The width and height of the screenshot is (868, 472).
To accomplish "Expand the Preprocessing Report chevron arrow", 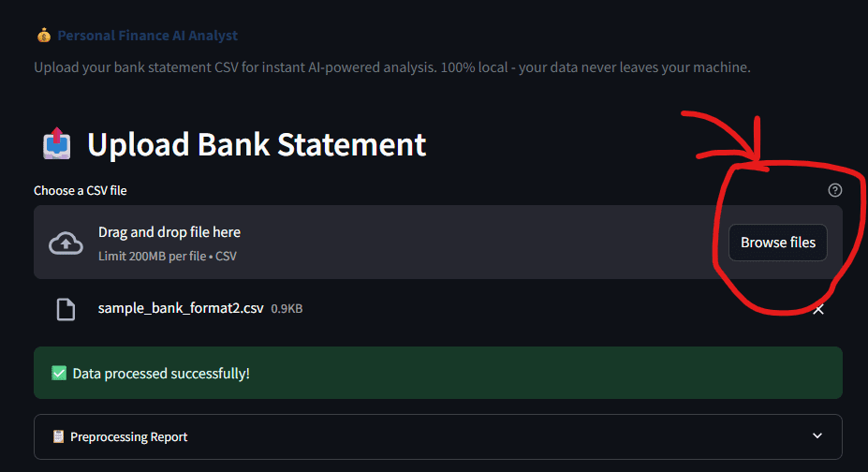I will tap(817, 436).
